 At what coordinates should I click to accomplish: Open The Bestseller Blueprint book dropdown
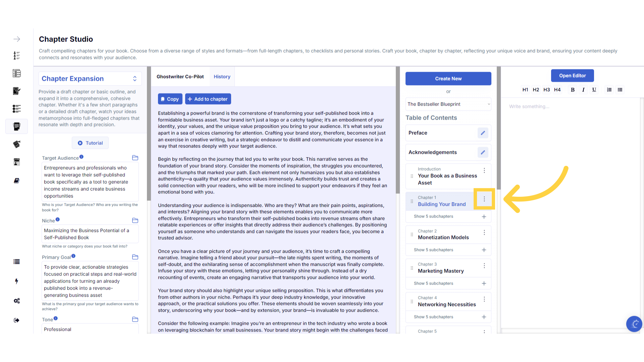448,104
